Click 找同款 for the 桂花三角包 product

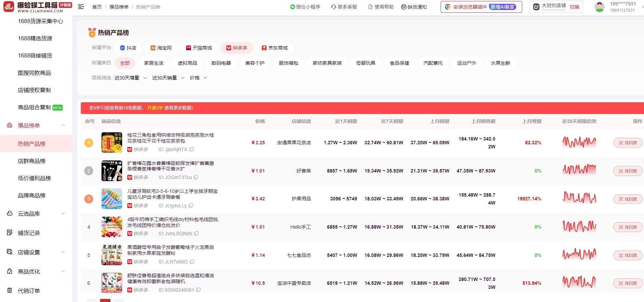pos(628,143)
